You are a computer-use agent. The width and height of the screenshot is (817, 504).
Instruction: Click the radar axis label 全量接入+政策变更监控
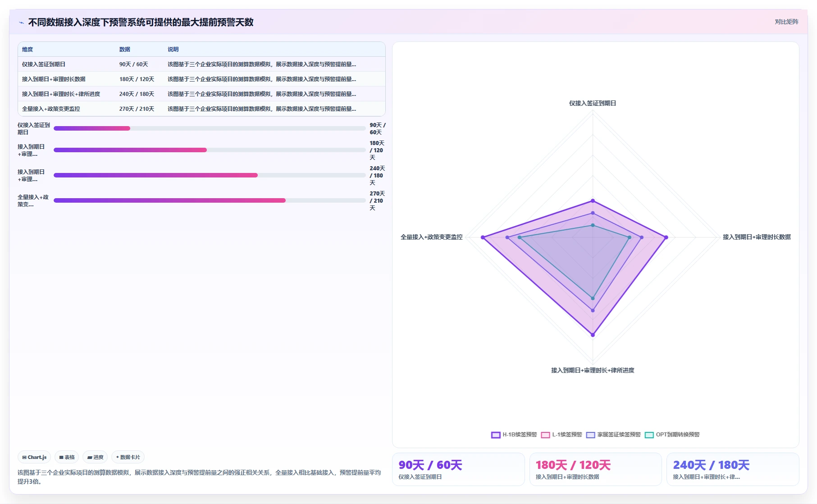tap(432, 237)
